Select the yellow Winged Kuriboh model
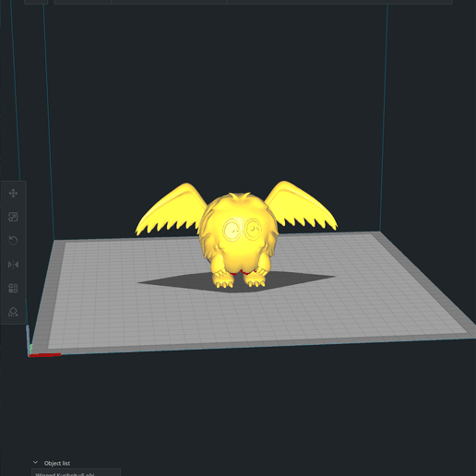476x476 pixels. pyautogui.click(x=237, y=233)
